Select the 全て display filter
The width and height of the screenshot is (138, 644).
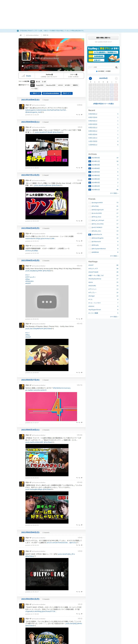(33, 85)
